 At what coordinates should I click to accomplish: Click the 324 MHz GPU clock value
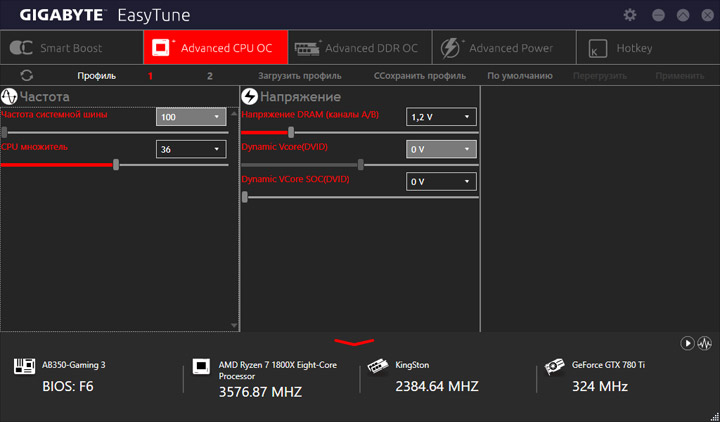(600, 386)
